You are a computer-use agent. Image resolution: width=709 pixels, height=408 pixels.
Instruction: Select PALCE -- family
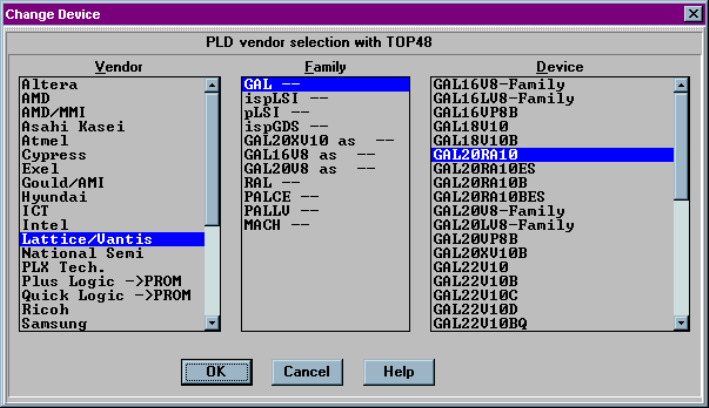tap(326, 197)
